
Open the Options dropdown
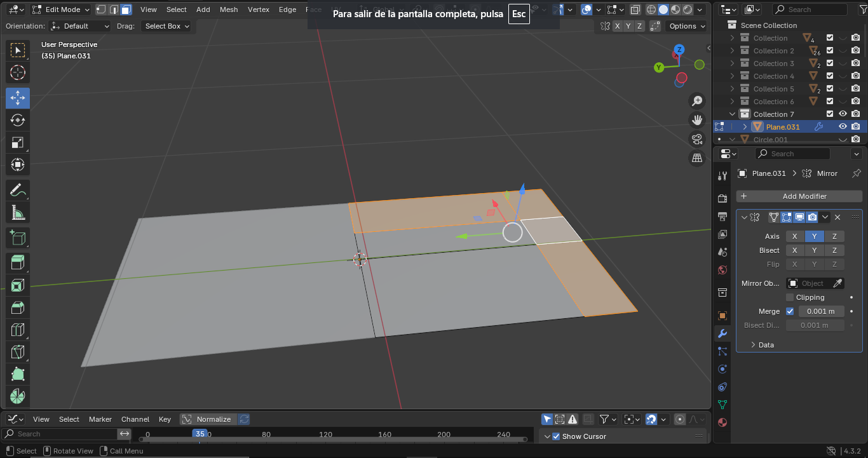[x=687, y=26]
